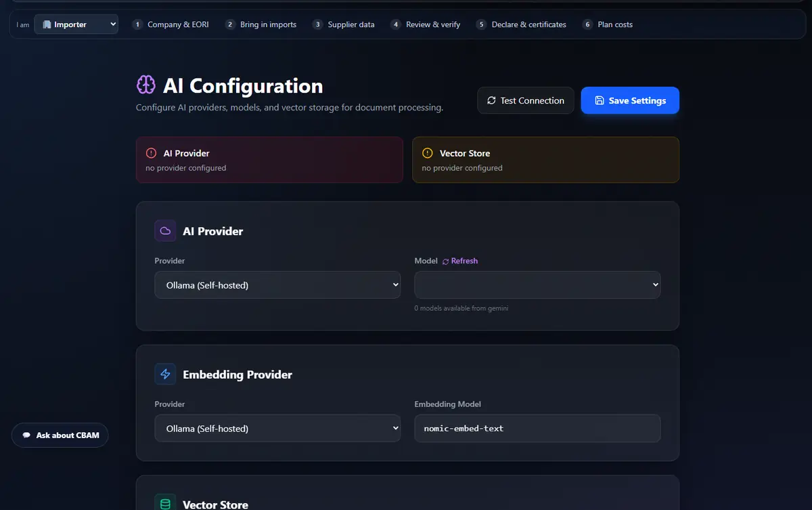Screen dimensions: 812x510
Task: Click step number 5 circle
Action: 481,24
